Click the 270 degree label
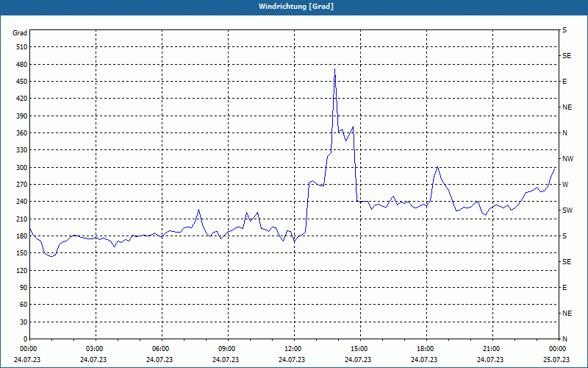This screenshot has width=588, height=368. (x=22, y=185)
